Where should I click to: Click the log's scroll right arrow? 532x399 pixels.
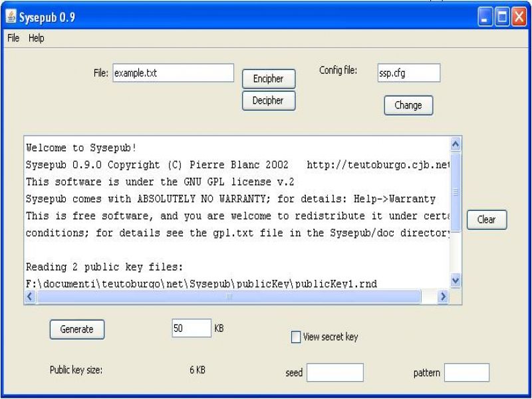(443, 297)
